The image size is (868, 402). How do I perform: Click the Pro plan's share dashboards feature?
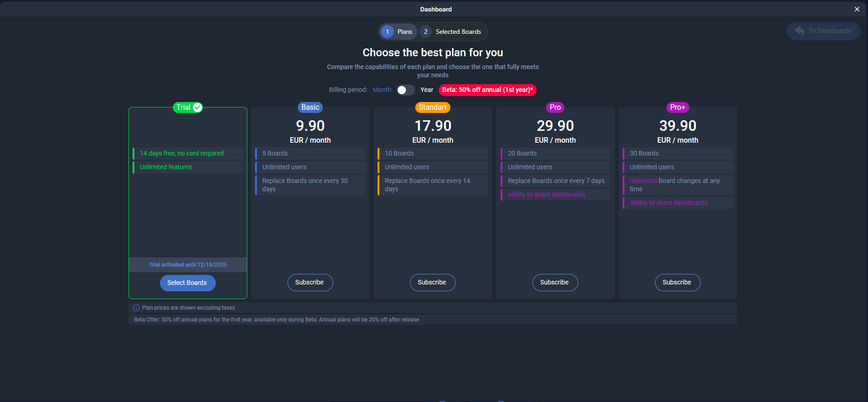point(547,194)
